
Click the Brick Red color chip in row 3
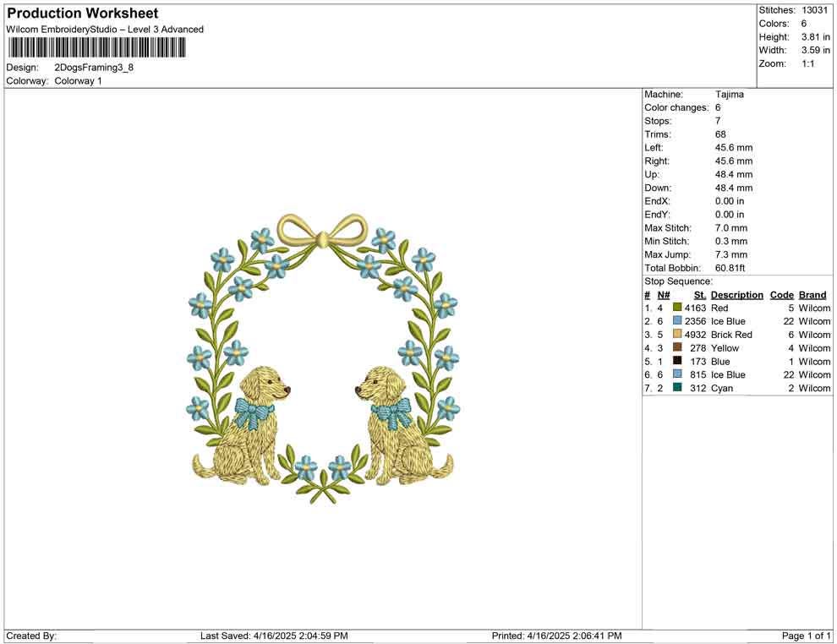pyautogui.click(x=677, y=335)
